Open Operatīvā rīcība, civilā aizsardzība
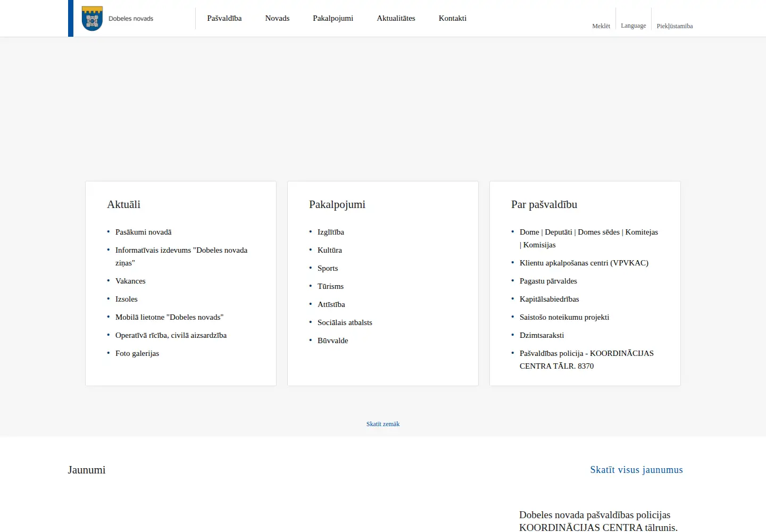The image size is (766, 532). click(171, 335)
